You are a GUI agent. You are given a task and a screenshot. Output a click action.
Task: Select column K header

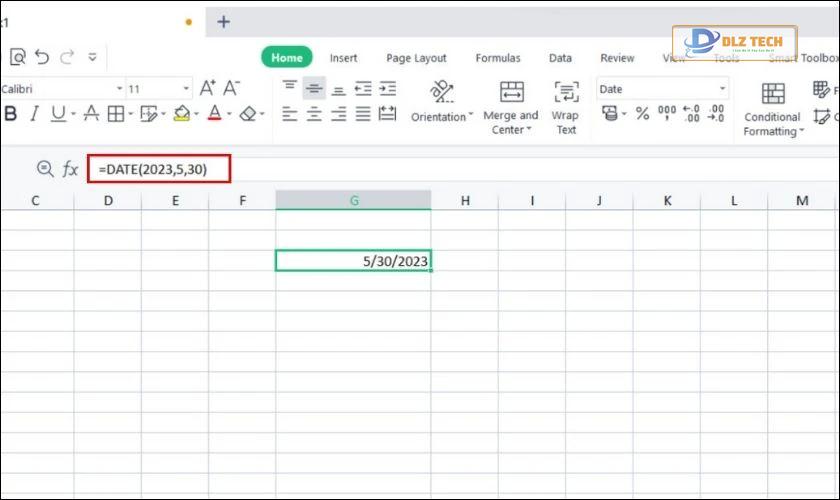667,201
